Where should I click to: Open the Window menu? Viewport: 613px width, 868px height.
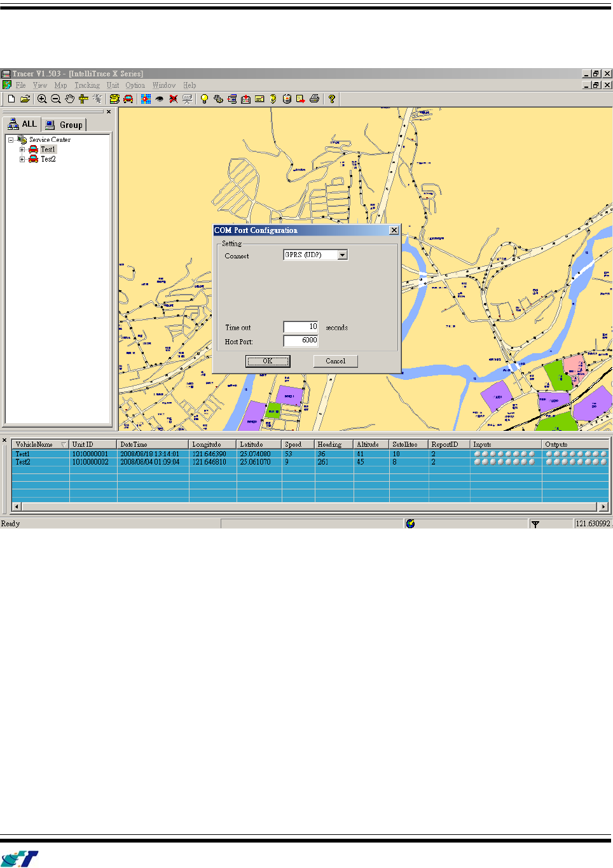[163, 85]
